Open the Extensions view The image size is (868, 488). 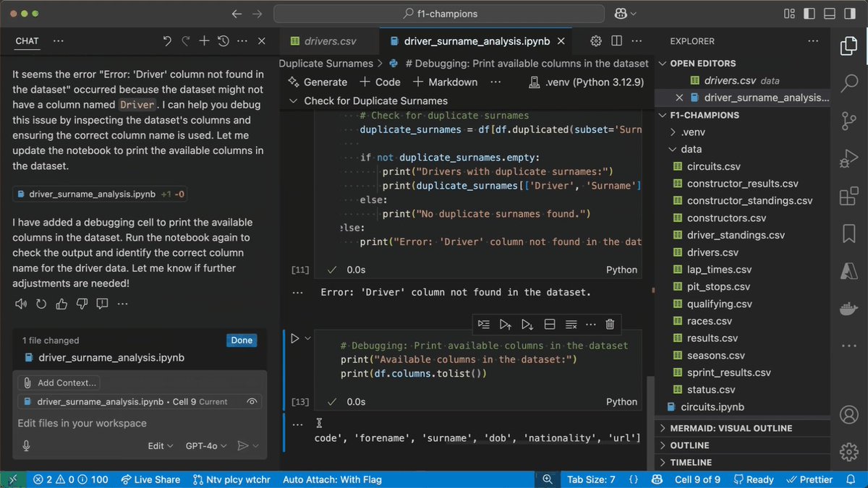click(848, 196)
